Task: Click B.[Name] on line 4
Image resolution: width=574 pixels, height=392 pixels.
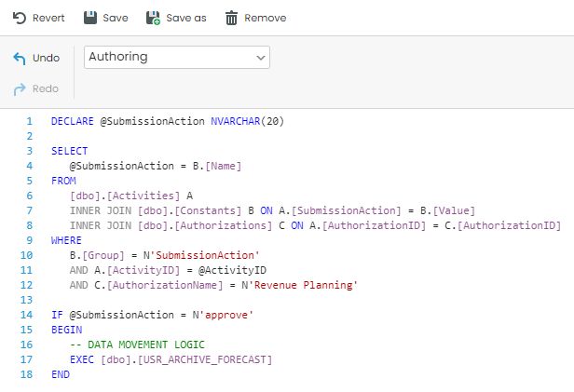Action: pyautogui.click(x=217, y=166)
